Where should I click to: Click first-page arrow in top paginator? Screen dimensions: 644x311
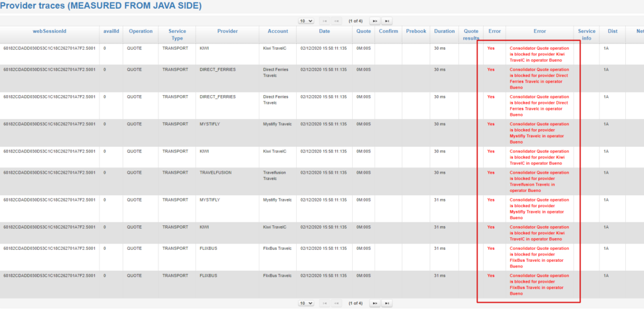pos(325,21)
